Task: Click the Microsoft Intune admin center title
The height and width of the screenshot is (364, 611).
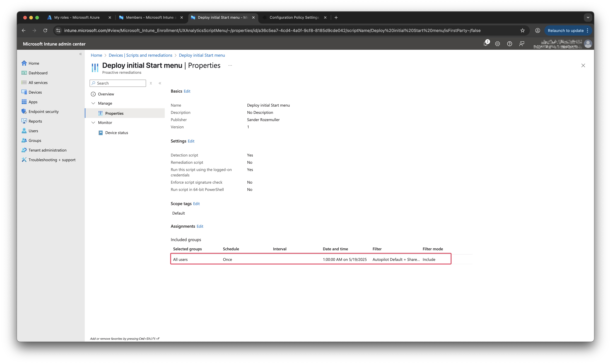Action: (x=54, y=44)
